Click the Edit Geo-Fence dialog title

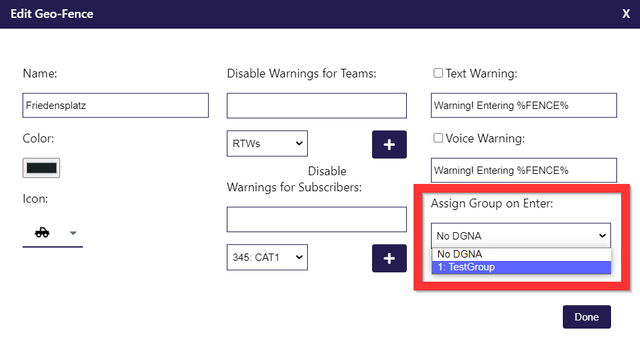coord(52,14)
